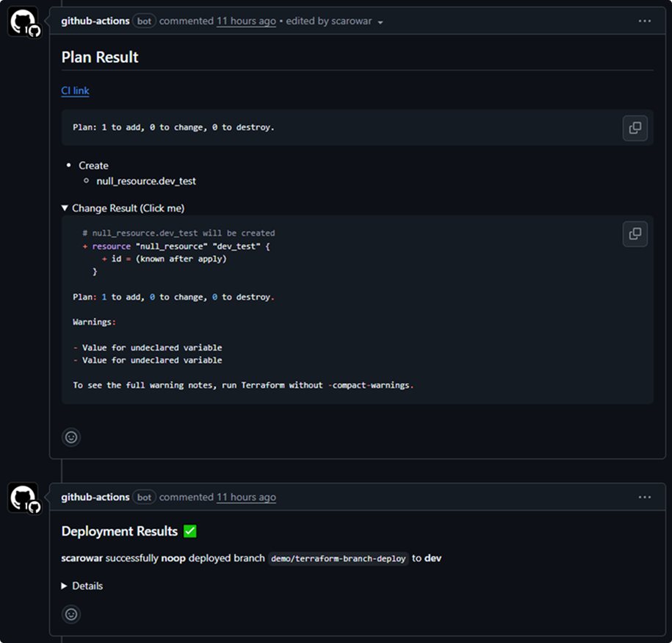
Task: Click the bot badge on first comment
Action: click(144, 21)
